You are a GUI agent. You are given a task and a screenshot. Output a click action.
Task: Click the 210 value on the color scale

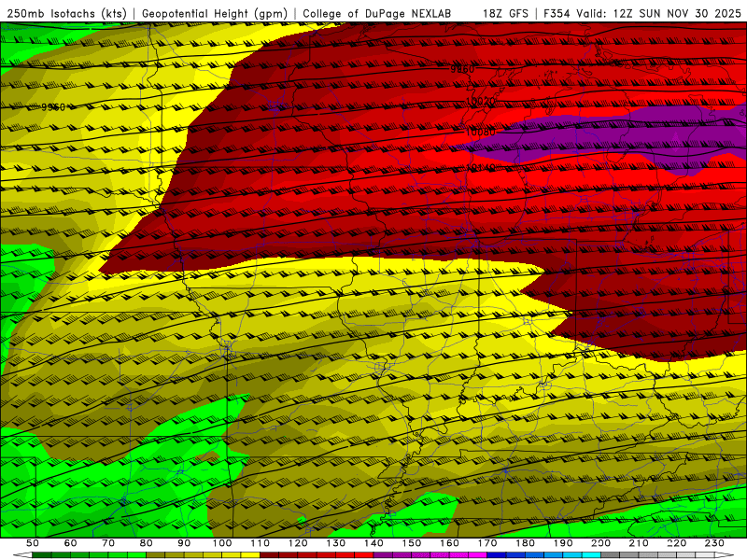[639, 543]
